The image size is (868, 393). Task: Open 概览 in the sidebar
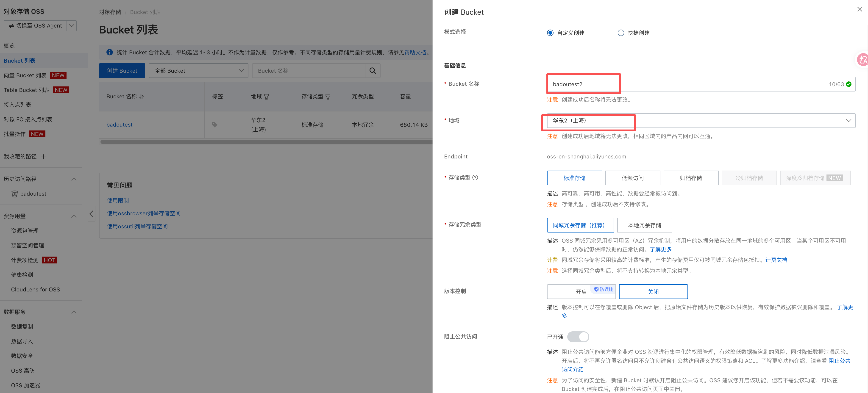pyautogui.click(x=9, y=46)
